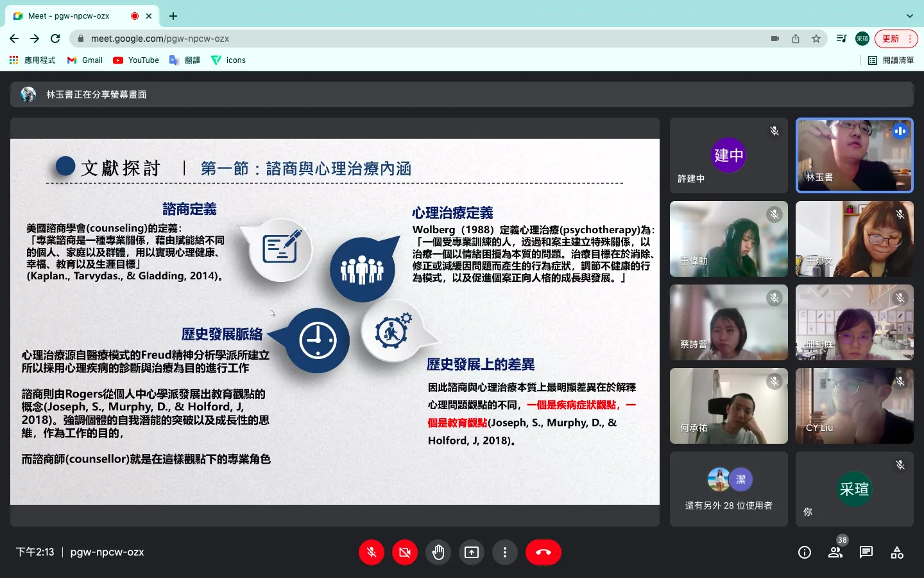
Task: Click 邱郁庭 video tile
Action: [855, 322]
